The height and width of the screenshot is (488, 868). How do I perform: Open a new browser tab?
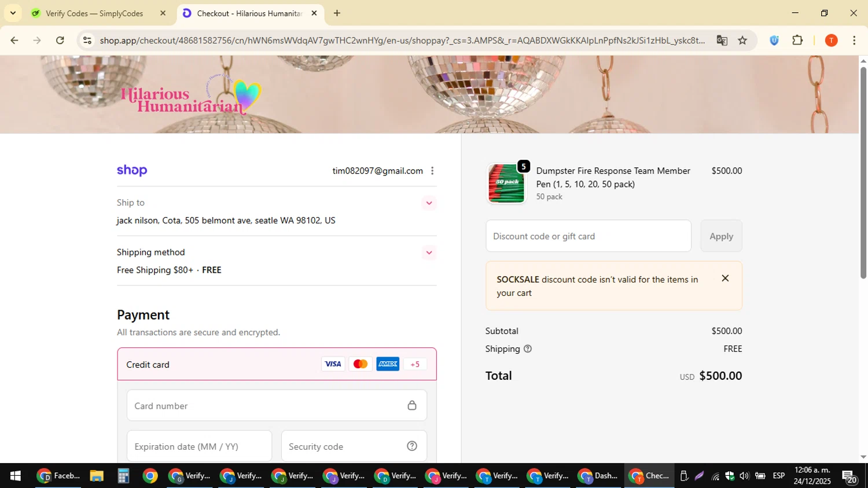coord(337,13)
